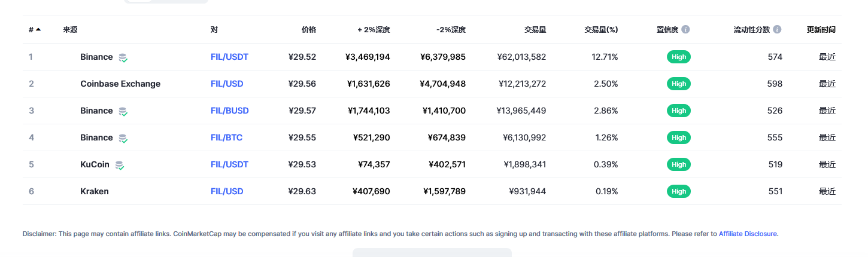The height and width of the screenshot is (257, 868).
Task: Click the KuCoin exchange name
Action: (x=96, y=164)
